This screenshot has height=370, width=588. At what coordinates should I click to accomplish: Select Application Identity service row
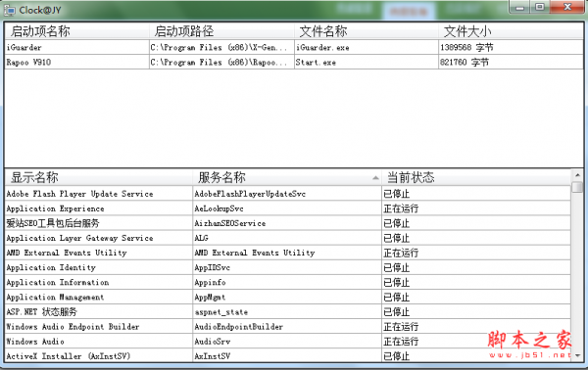point(287,267)
